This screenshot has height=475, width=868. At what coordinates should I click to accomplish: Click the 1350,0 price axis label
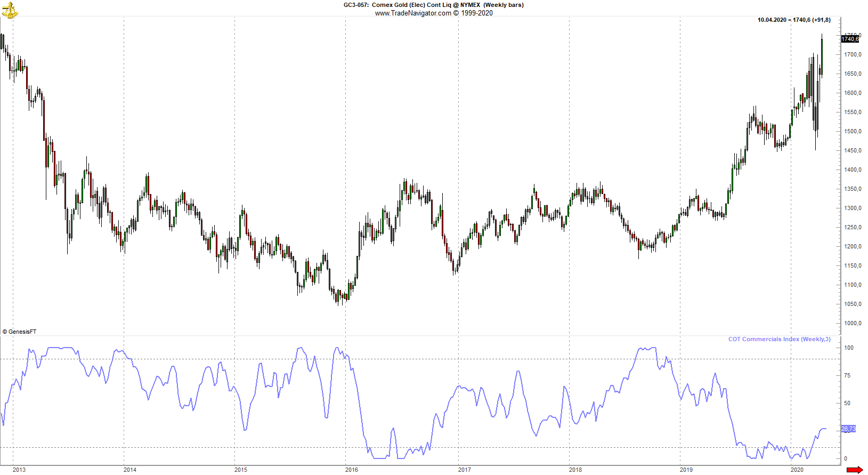click(x=853, y=189)
